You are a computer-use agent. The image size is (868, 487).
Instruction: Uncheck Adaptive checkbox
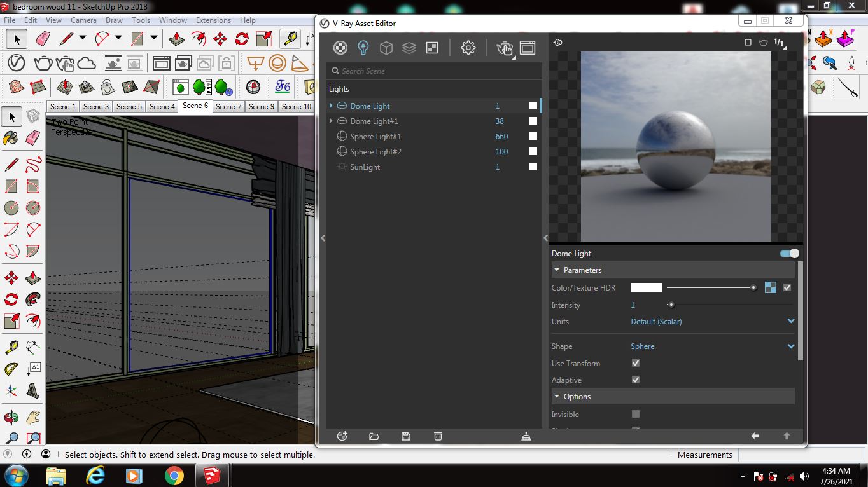tap(636, 380)
